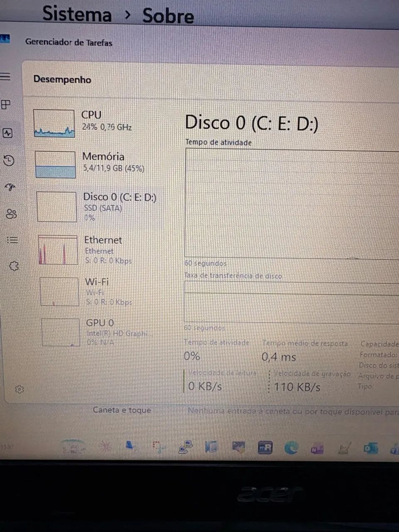This screenshot has height=532, width=399.
Task: Open the Snipping Tool icon on taskbar
Action: [x=159, y=447]
